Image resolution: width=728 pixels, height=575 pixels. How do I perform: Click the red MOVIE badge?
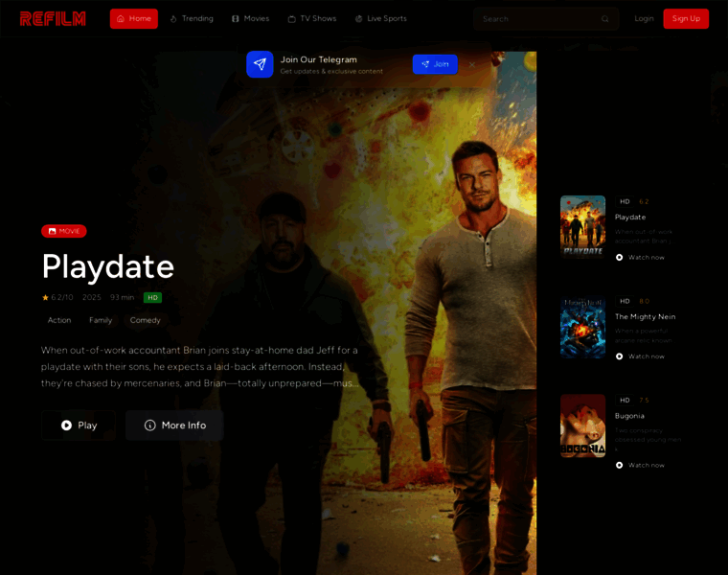pos(64,231)
